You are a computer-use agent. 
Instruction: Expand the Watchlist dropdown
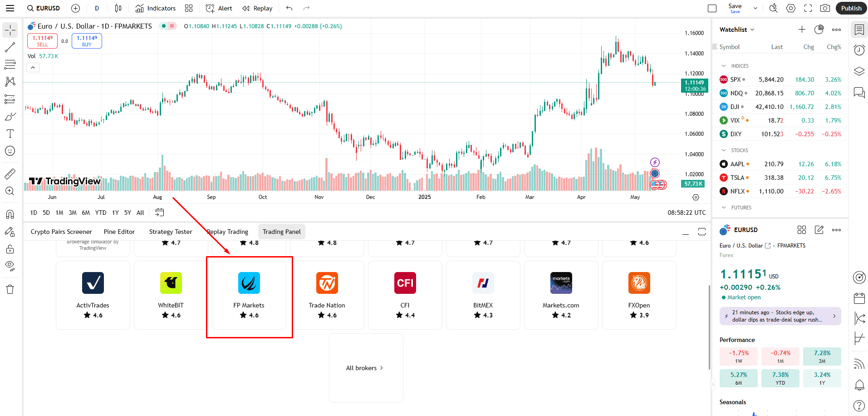(x=736, y=29)
